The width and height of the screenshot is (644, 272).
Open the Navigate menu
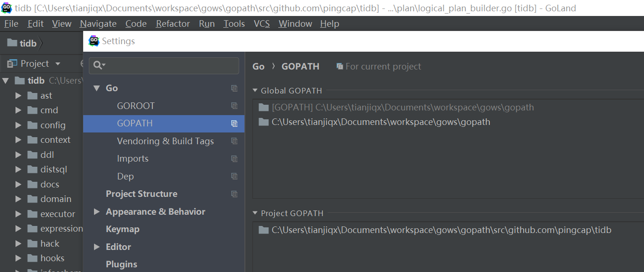point(98,23)
